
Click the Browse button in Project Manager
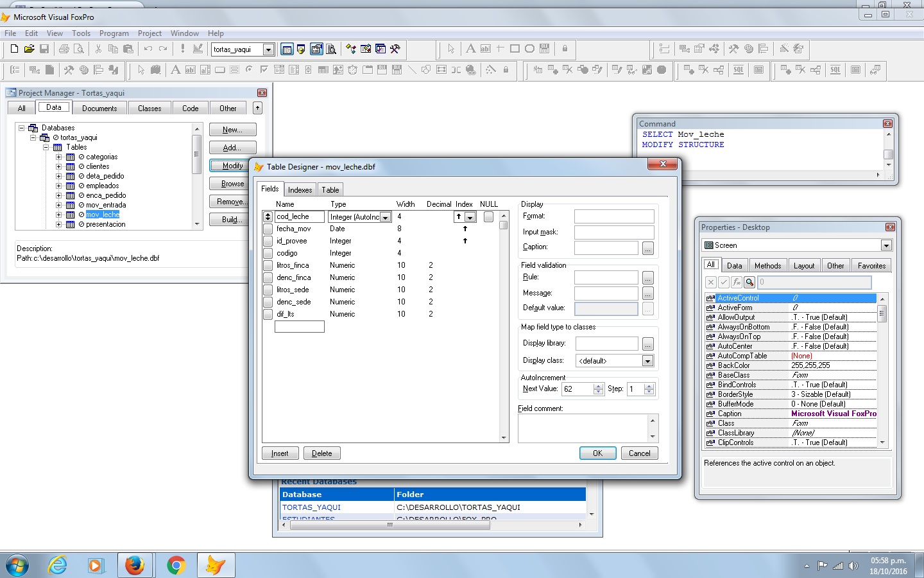coord(232,184)
